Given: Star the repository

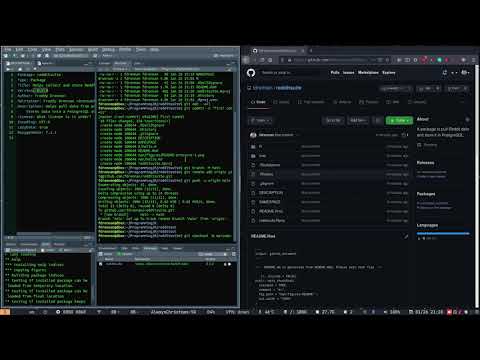Looking at the screenshot, I should [429, 88].
